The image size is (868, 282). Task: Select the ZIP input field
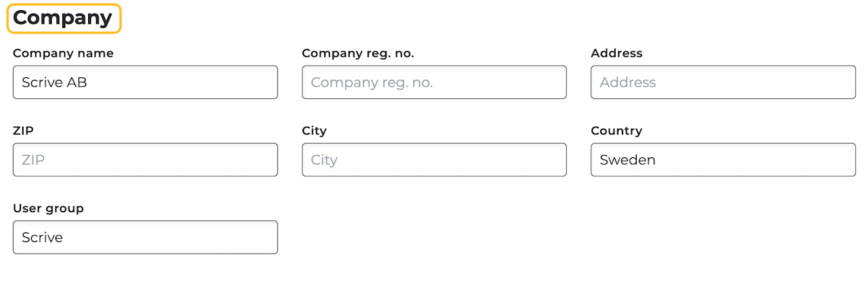point(145,160)
